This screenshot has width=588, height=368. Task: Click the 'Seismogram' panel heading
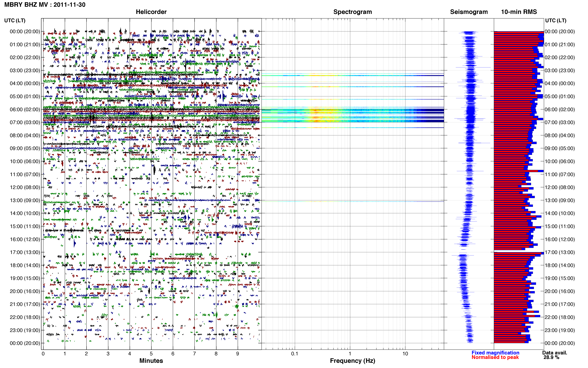(469, 12)
